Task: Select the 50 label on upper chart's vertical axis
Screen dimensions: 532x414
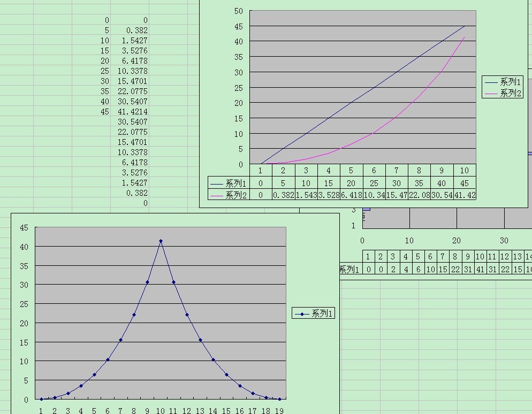Action: (x=239, y=11)
